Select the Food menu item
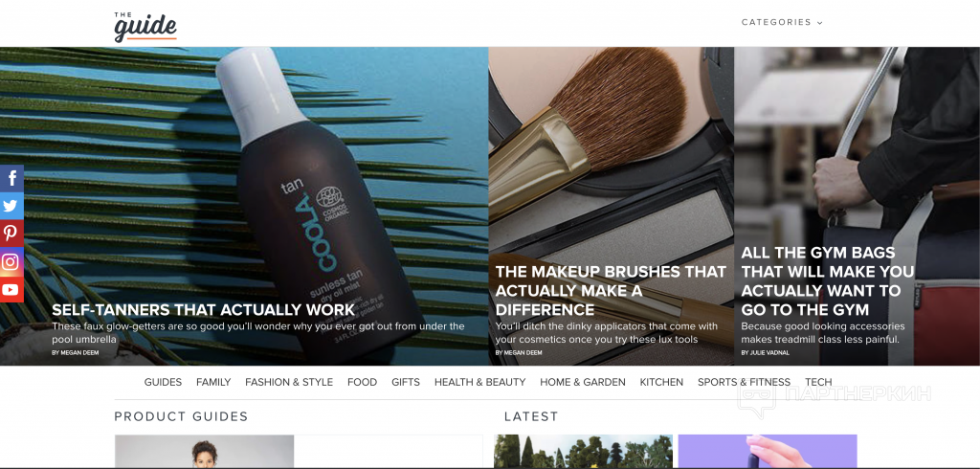 pos(363,382)
